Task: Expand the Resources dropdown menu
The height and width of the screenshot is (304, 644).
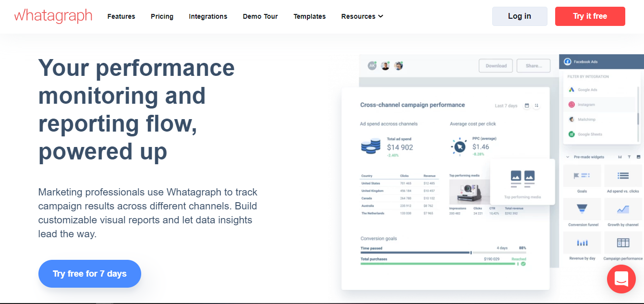Action: [x=362, y=16]
